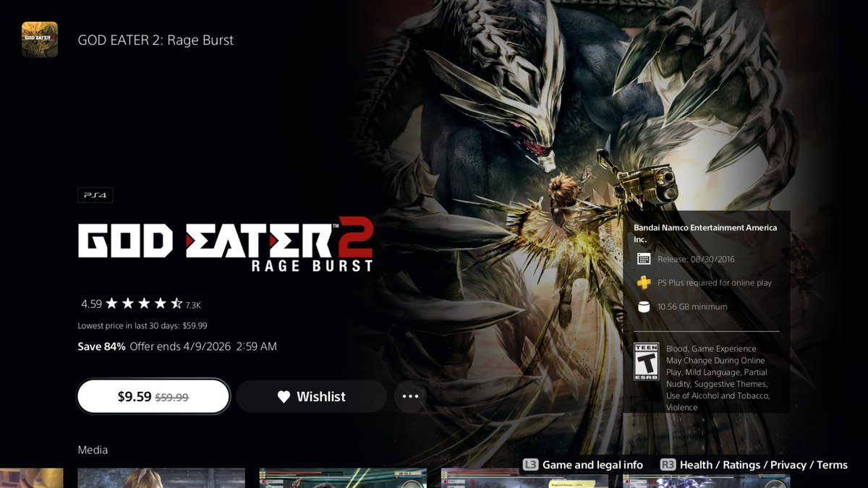Click '10.56 GB minimum' text
The height and width of the screenshot is (488, 868).
[x=692, y=307]
